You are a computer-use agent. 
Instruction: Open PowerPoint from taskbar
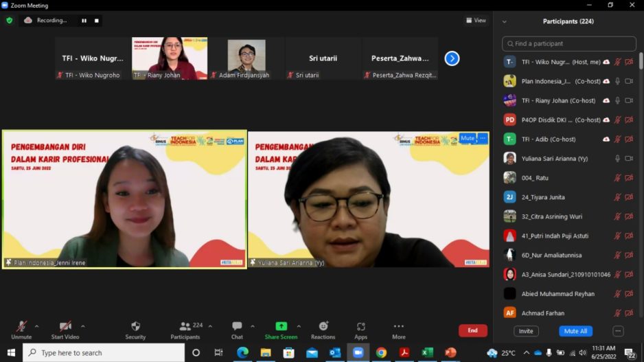(x=450, y=352)
